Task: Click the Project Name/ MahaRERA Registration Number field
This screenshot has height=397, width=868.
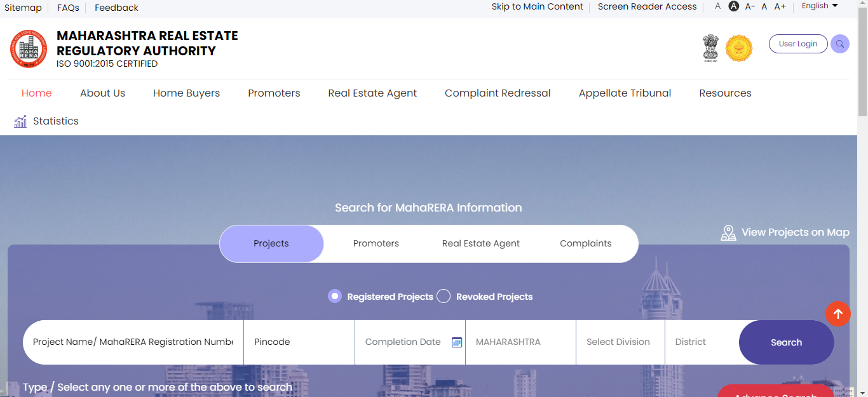Action: pyautogui.click(x=133, y=342)
